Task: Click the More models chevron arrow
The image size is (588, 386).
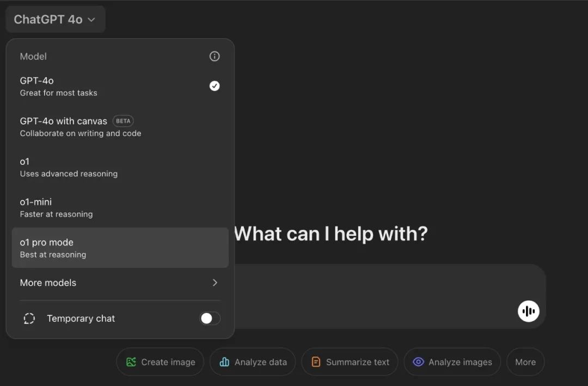Action: pyautogui.click(x=215, y=283)
